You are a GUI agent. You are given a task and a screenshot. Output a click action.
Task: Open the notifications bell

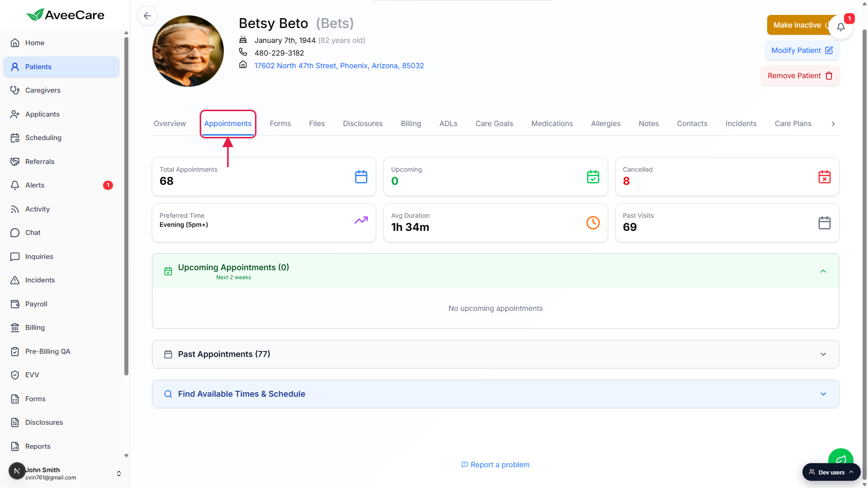coord(841,27)
